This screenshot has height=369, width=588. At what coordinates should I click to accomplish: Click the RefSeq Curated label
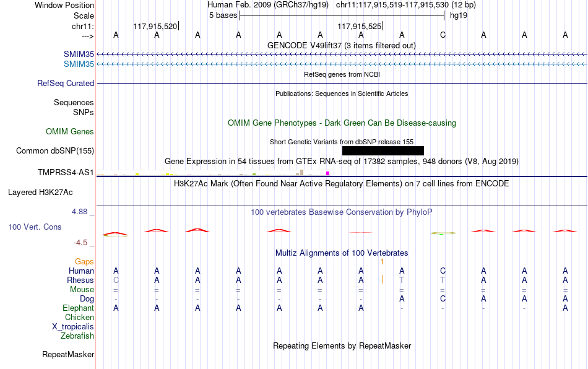(x=66, y=83)
